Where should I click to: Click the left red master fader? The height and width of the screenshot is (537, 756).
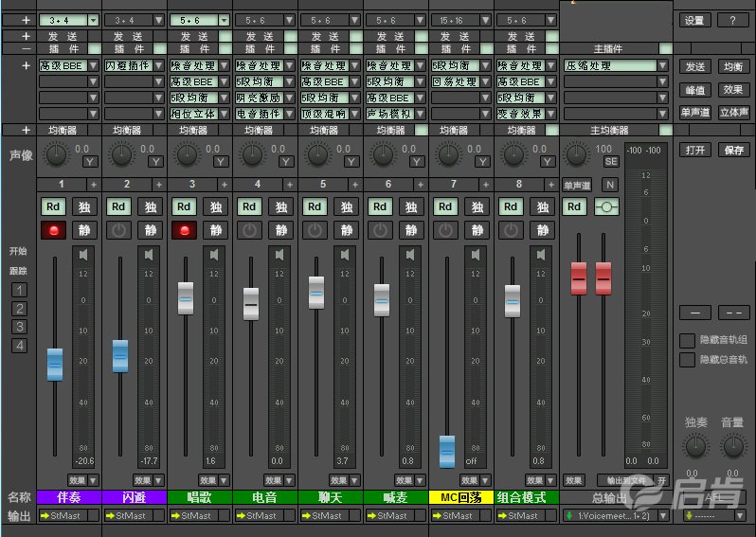pyautogui.click(x=579, y=278)
